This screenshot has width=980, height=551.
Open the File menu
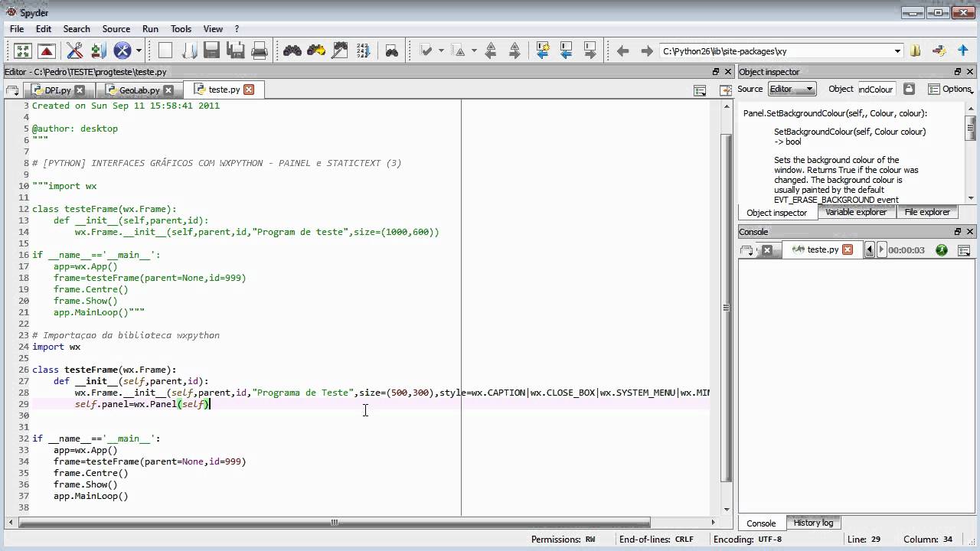(17, 29)
